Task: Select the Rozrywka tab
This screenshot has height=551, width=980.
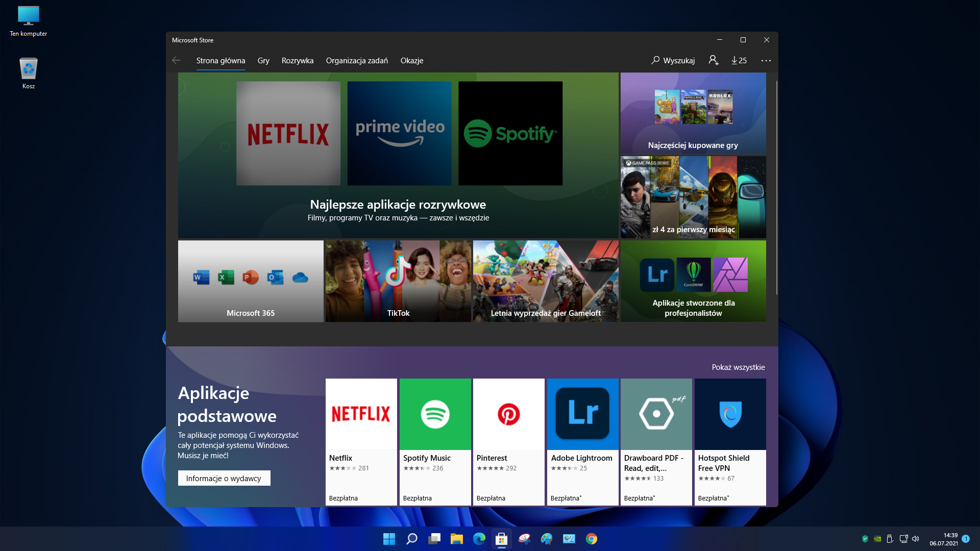Action: 298,60
